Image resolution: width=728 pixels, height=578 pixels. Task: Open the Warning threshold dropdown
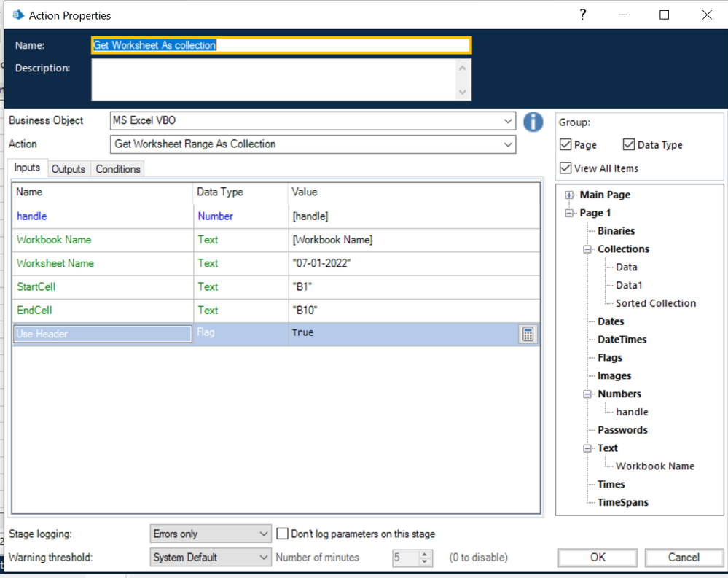[264, 558]
